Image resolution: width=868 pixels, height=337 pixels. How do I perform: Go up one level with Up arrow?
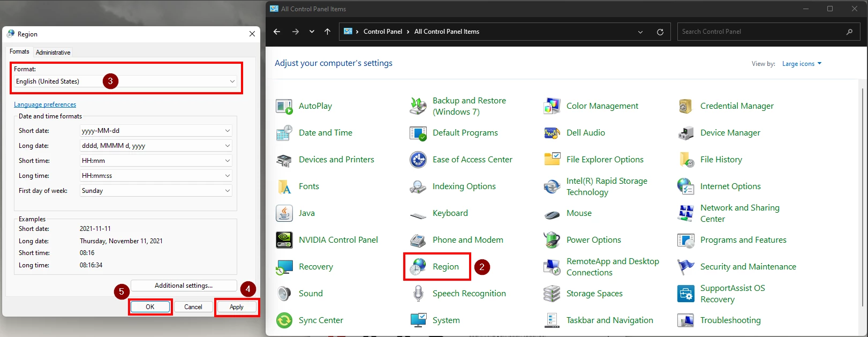[327, 32]
